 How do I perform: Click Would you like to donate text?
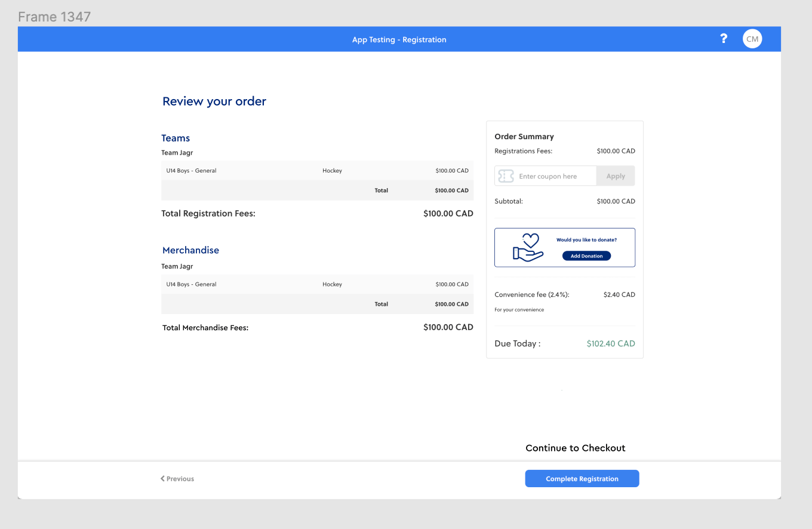(x=586, y=240)
